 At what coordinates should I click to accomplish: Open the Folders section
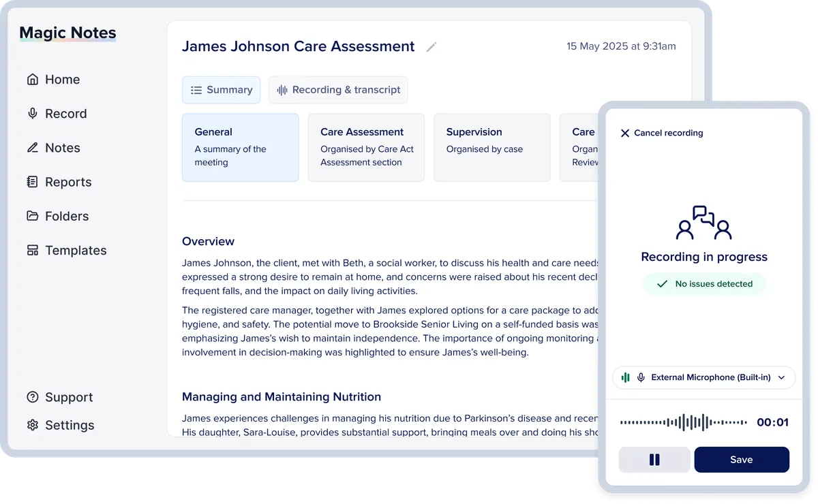pos(31,215)
